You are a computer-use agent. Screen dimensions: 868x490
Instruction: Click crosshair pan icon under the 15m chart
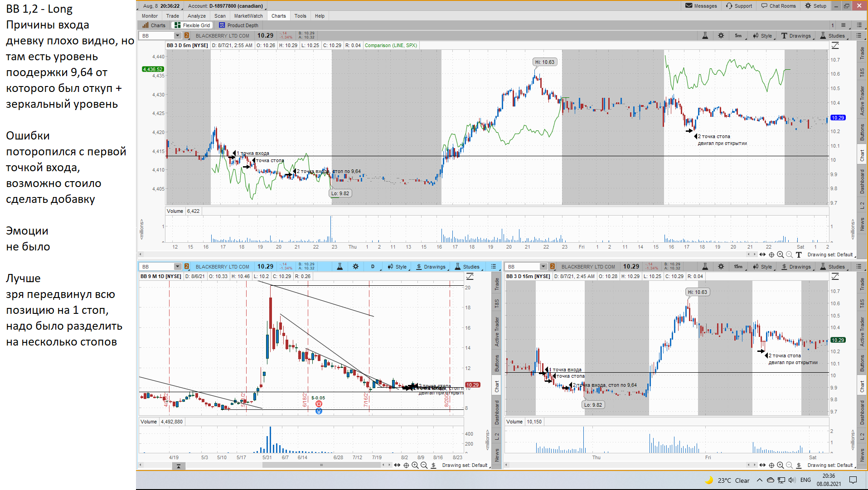coord(771,465)
